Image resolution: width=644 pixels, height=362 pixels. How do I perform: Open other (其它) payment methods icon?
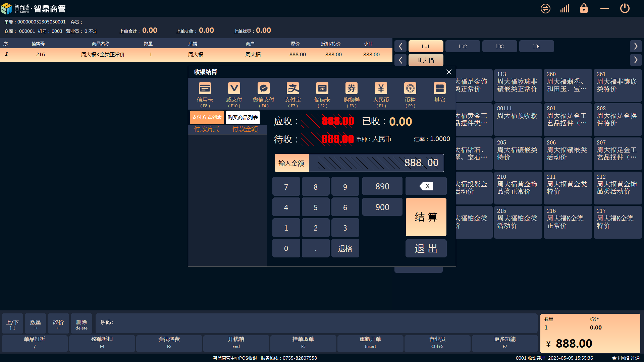(439, 89)
